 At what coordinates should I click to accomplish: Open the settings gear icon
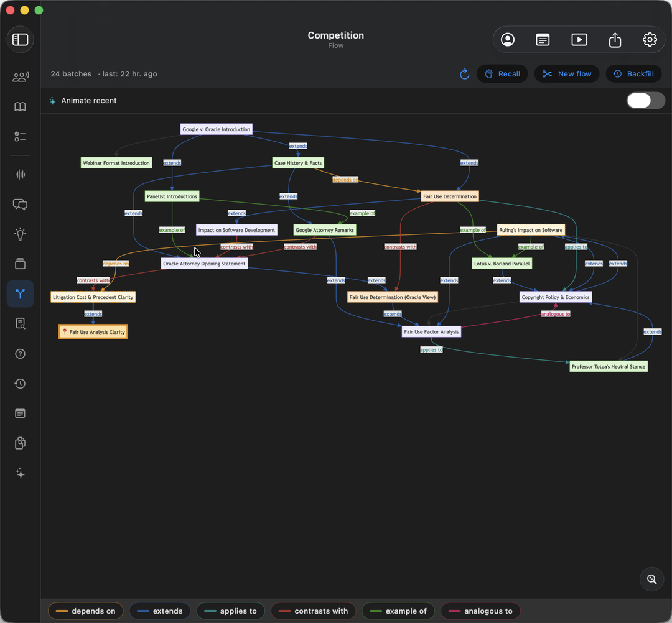click(650, 40)
